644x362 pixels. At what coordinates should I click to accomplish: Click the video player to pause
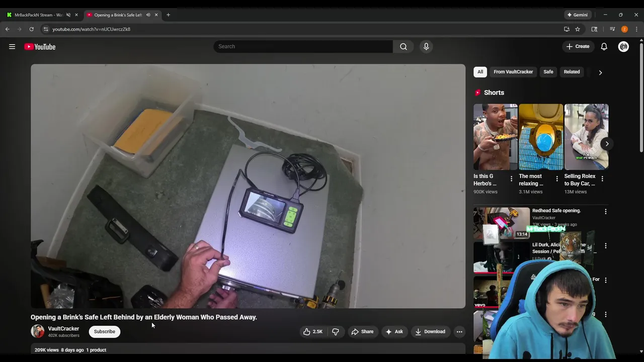(248, 186)
